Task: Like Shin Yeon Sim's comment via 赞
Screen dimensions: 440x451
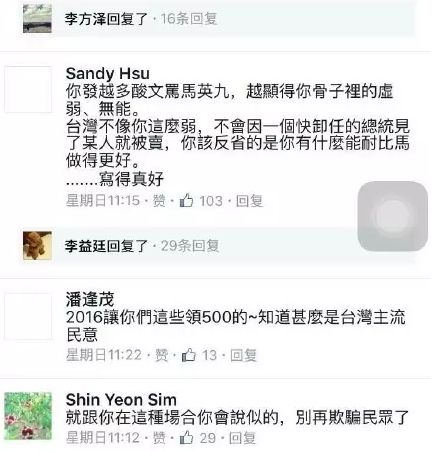Action: (159, 438)
